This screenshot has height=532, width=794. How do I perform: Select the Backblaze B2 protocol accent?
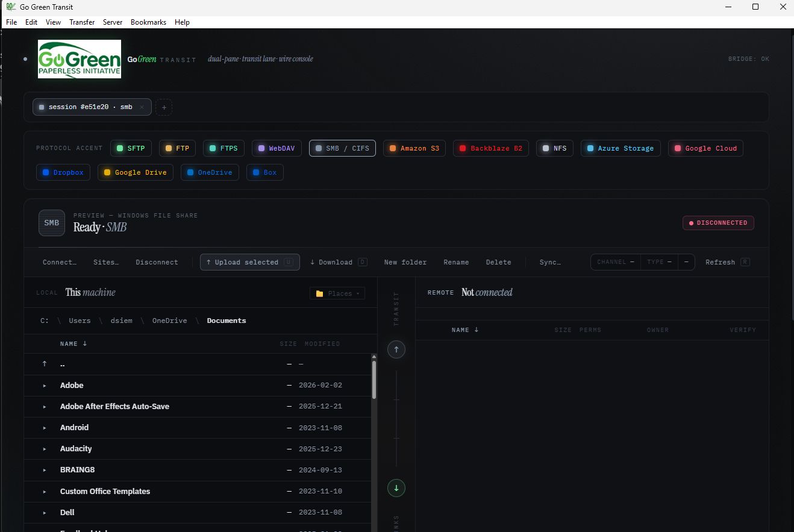491,148
